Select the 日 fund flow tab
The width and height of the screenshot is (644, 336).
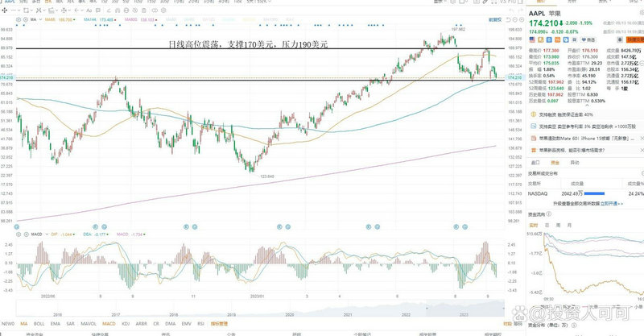(547, 226)
